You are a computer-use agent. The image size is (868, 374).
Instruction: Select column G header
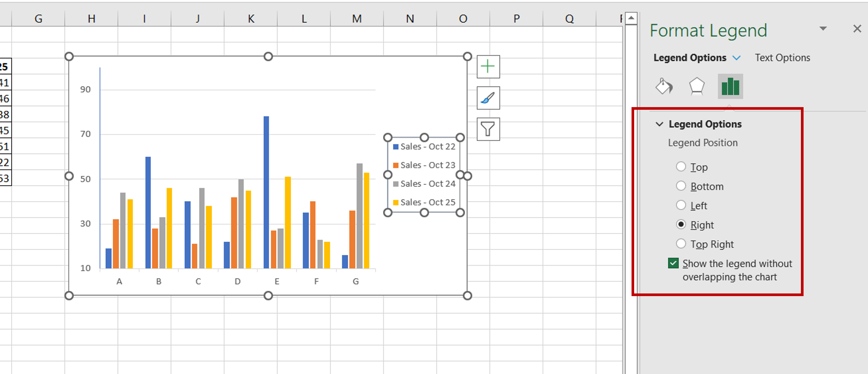pyautogui.click(x=38, y=18)
